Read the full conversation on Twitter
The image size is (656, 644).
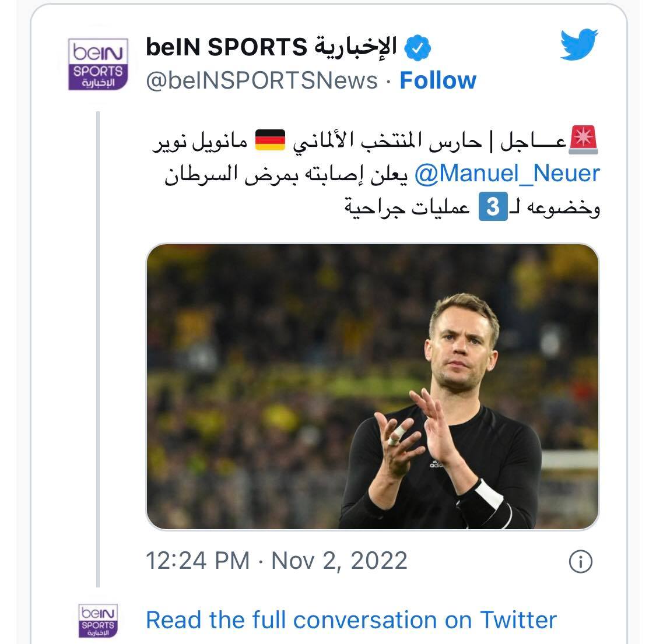point(351,620)
